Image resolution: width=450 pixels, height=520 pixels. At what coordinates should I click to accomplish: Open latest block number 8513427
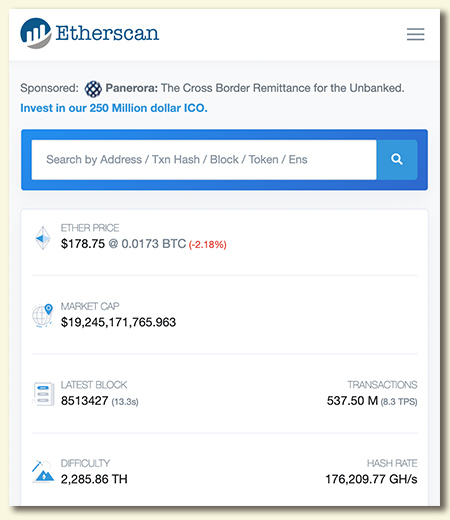(x=84, y=401)
